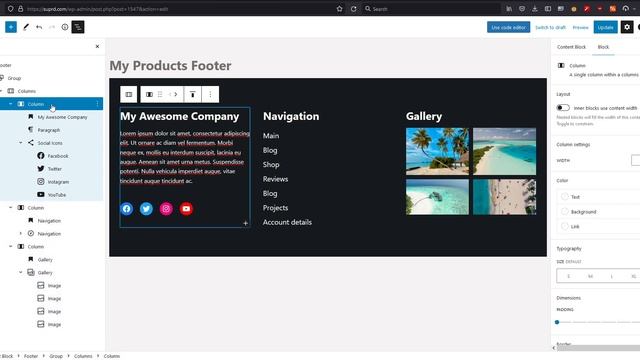Change vertical alignment in block toolbar
640x360 pixels.
[x=193, y=94]
